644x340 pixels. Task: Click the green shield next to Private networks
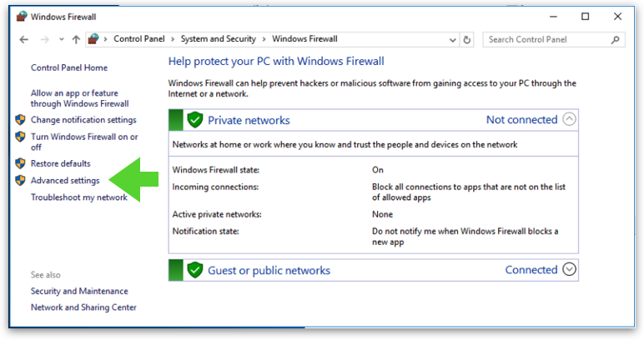pos(195,120)
